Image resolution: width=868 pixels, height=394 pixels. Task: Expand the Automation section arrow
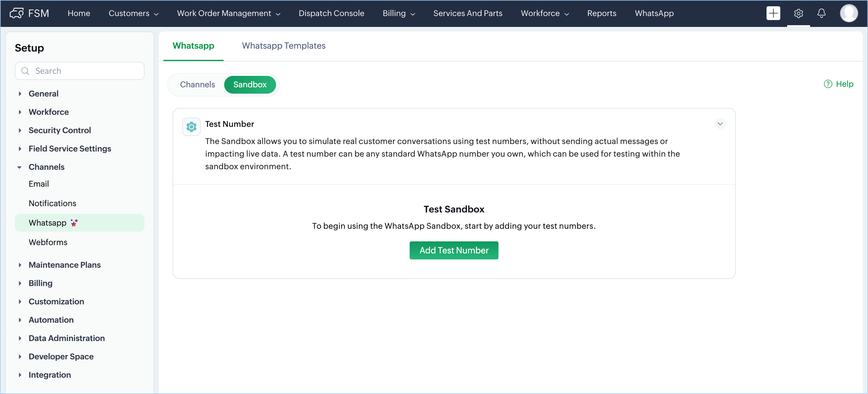tap(20, 320)
